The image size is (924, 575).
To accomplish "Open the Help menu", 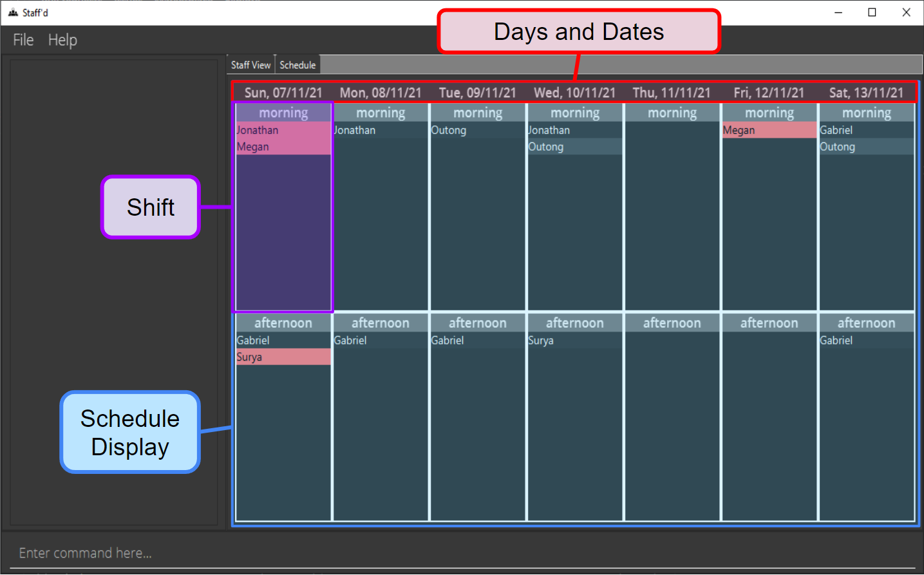I will (x=62, y=40).
